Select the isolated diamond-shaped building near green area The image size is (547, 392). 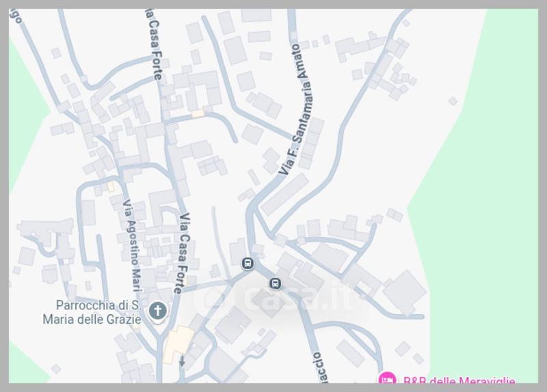click(453, 101)
